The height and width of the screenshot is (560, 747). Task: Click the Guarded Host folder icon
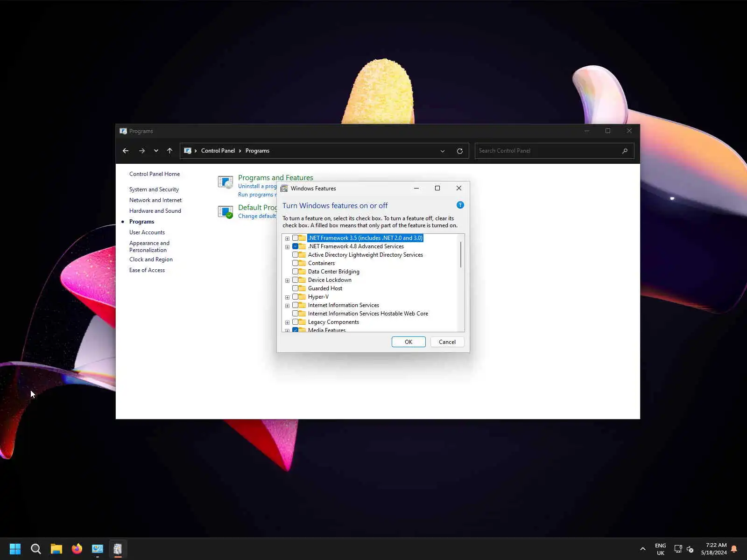[302, 288]
